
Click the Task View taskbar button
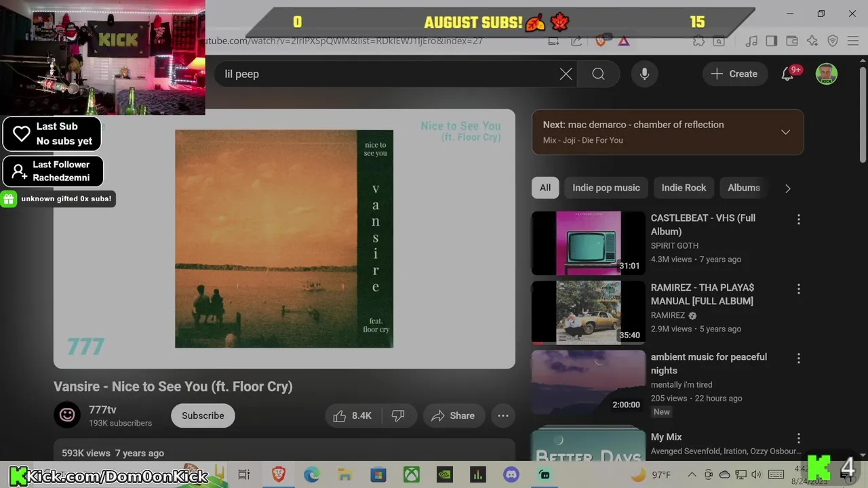tap(244, 474)
